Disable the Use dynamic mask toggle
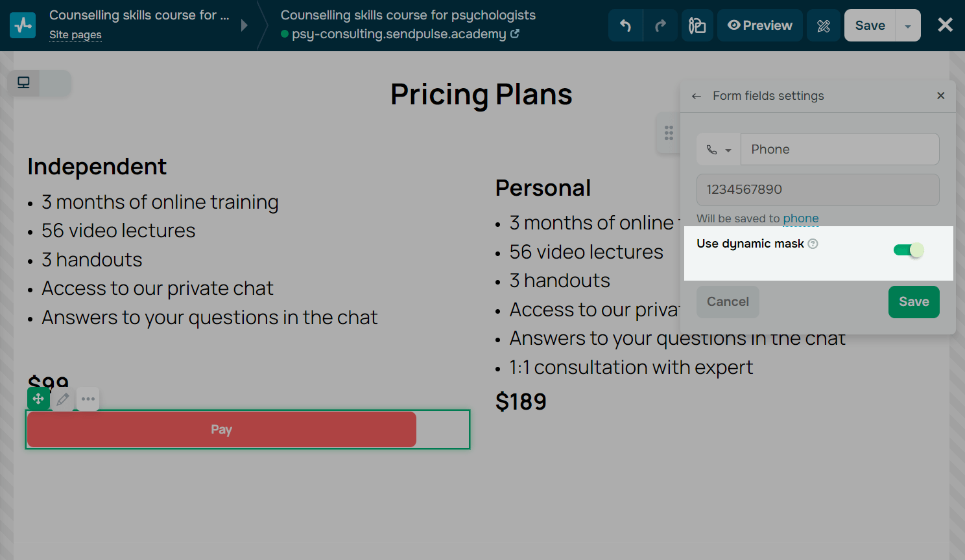Screen dimensions: 965x560 [x=909, y=250]
